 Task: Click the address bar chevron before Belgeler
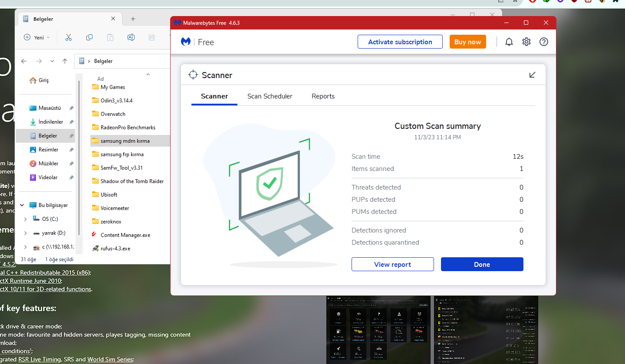(x=89, y=61)
